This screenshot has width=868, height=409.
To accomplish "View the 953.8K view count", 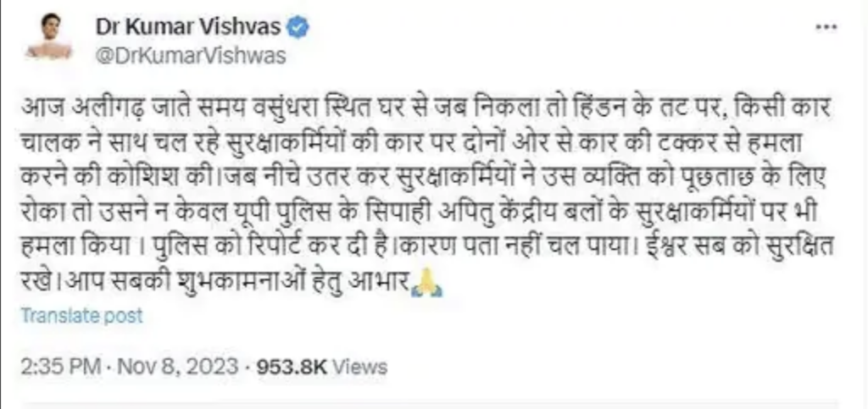I will [292, 367].
